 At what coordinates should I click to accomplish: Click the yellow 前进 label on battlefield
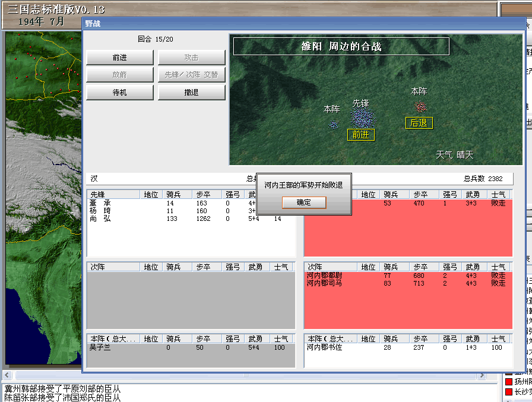point(360,135)
